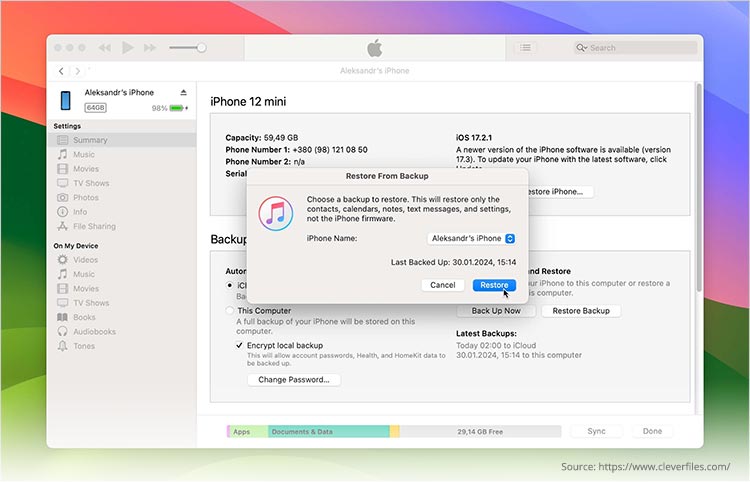
Task: Click the Tones bell icon
Action: [63, 346]
